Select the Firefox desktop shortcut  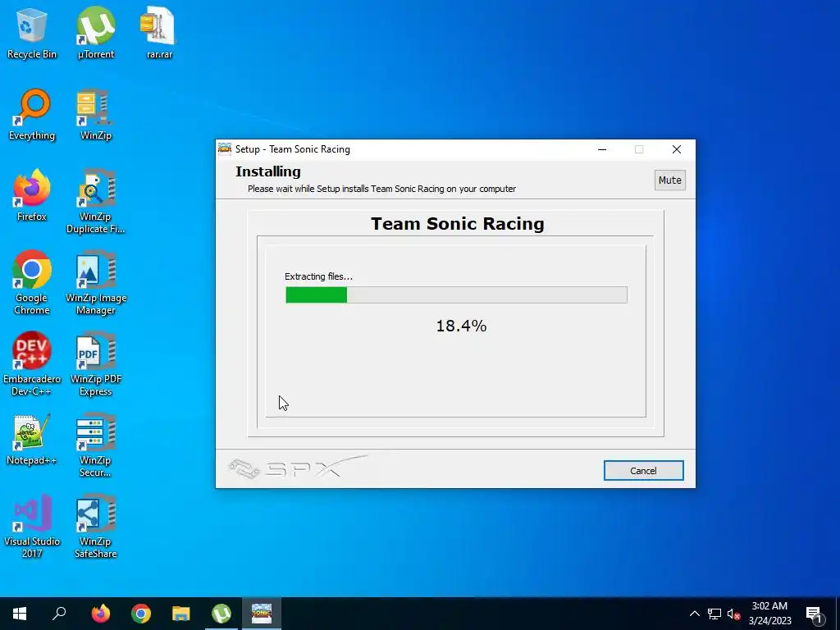click(x=32, y=195)
